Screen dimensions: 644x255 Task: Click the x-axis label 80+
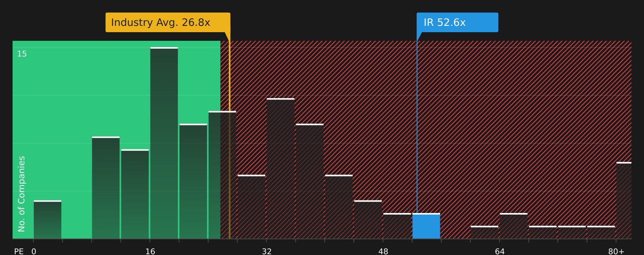point(616,251)
